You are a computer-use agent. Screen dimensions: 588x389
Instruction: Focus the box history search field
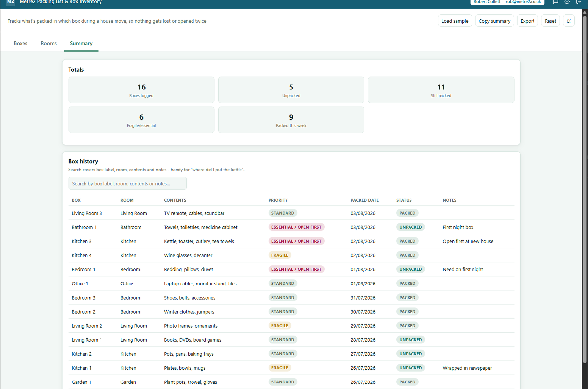pyautogui.click(x=128, y=184)
